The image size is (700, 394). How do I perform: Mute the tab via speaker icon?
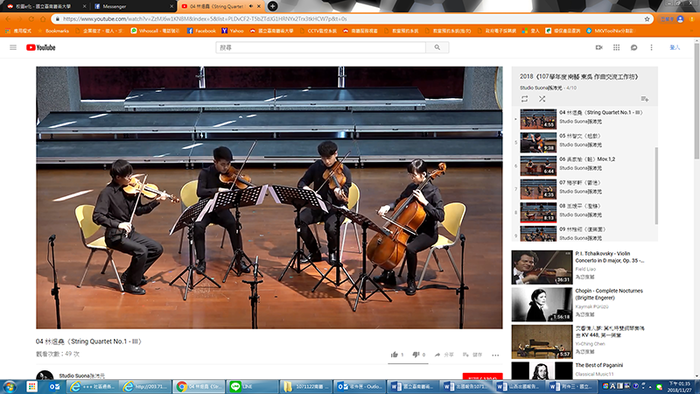click(250, 6)
